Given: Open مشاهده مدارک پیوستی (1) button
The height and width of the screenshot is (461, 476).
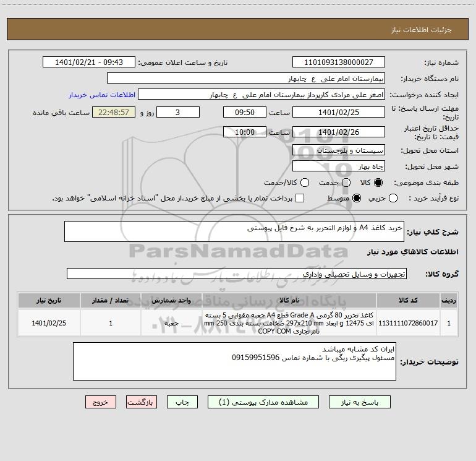Looking at the screenshot, I should coord(263,402).
